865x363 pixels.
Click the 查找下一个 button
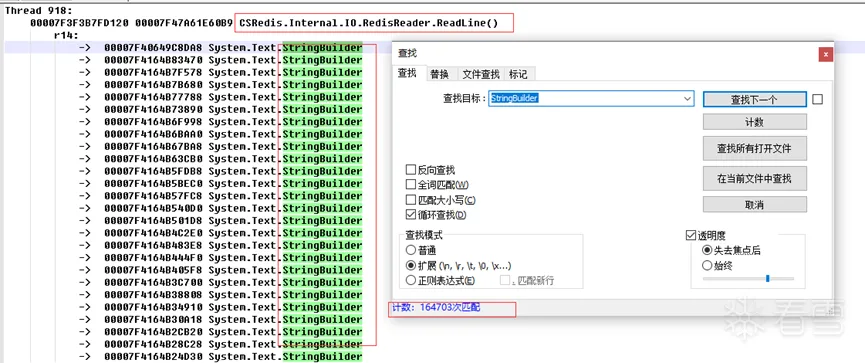(754, 99)
